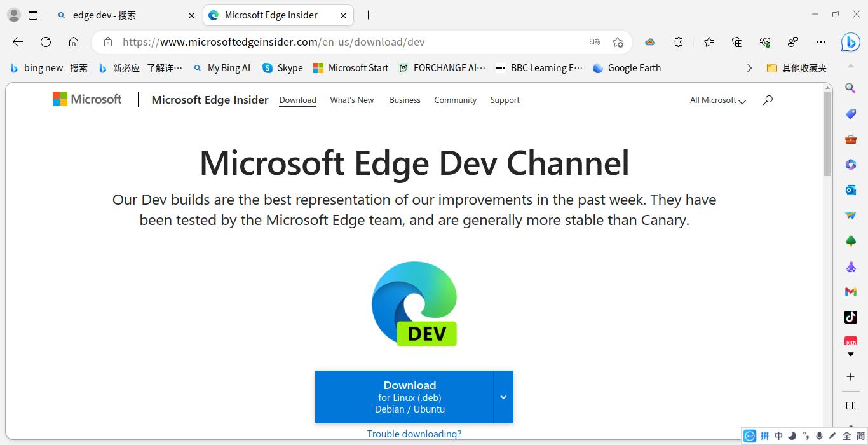The width and height of the screenshot is (868, 445).
Task: Click the 'Trouble downloading?' link
Action: [414, 434]
